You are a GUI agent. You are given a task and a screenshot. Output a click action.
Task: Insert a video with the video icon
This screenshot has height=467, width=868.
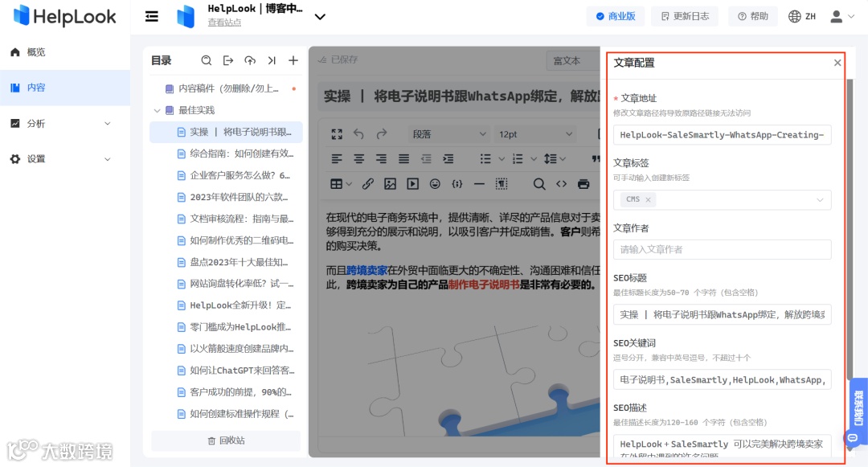pyautogui.click(x=412, y=183)
